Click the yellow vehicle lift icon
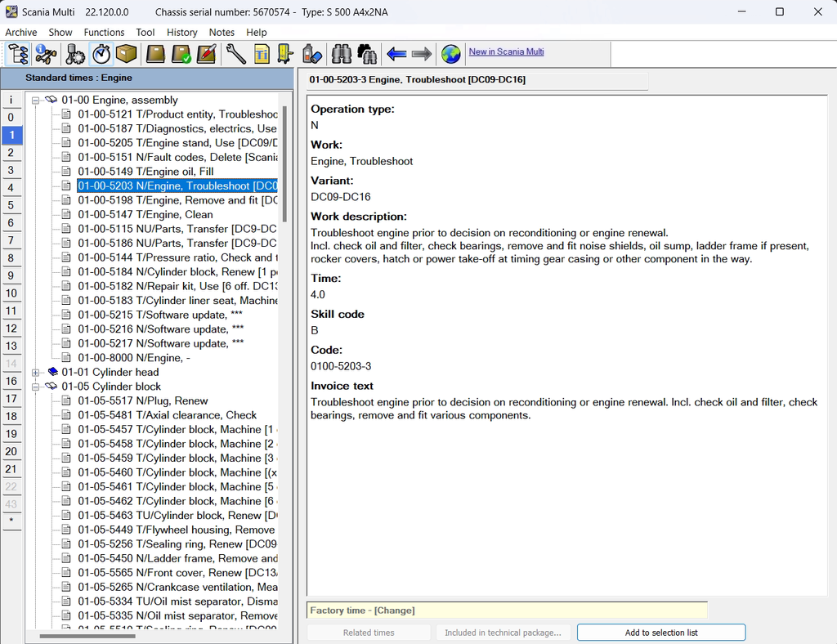The height and width of the screenshot is (644, 837). [x=285, y=54]
